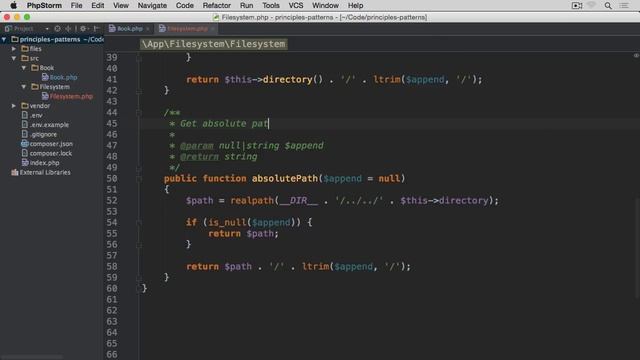Image resolution: width=640 pixels, height=360 pixels.
Task: Fold docblock at line 44 gutter
Action: (139, 112)
